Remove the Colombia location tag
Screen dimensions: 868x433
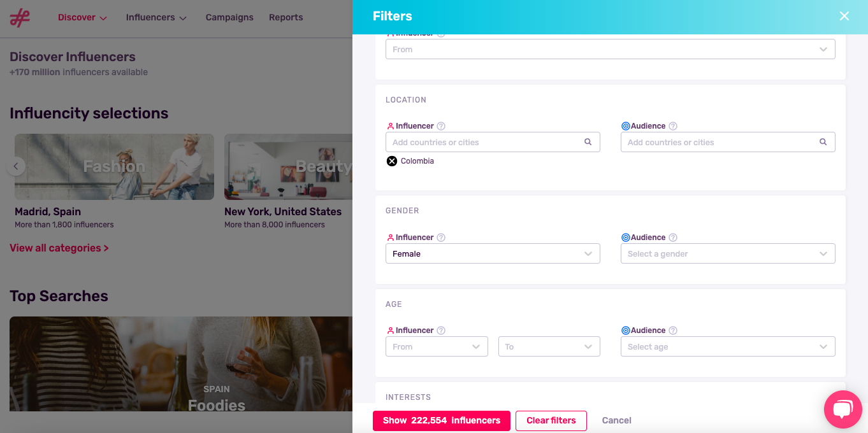[x=391, y=160]
